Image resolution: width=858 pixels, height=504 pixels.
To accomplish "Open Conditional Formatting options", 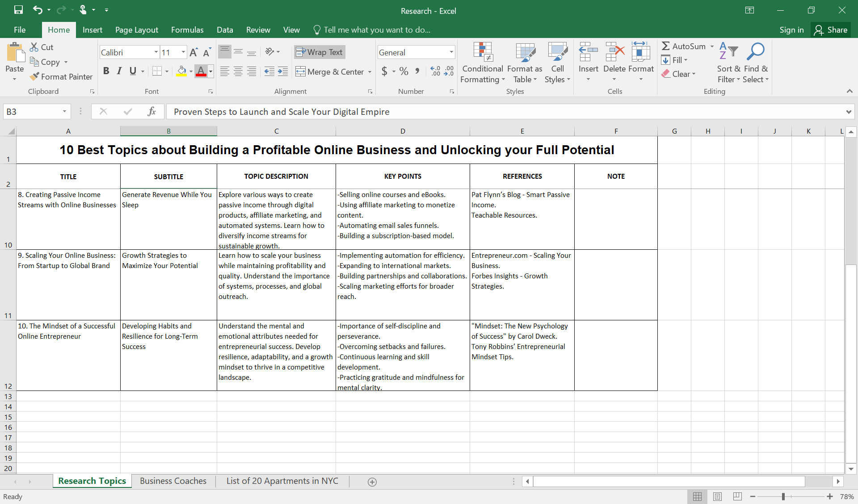I will coord(483,63).
